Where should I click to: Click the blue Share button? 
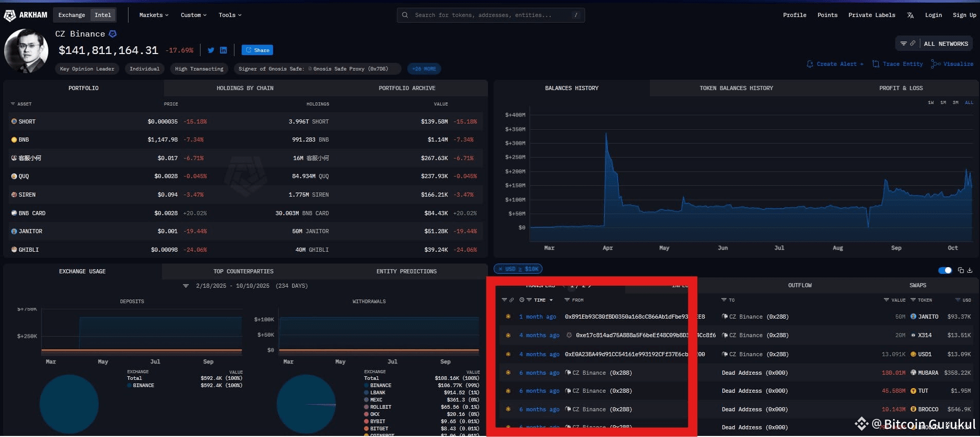(257, 50)
